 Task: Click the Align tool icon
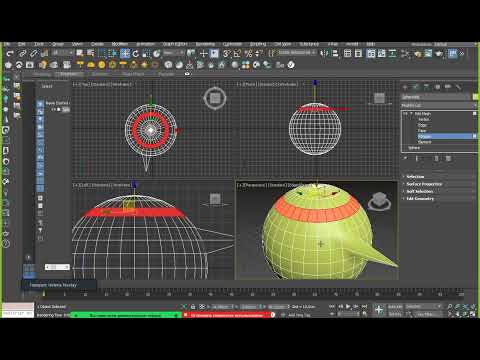coord(335,53)
